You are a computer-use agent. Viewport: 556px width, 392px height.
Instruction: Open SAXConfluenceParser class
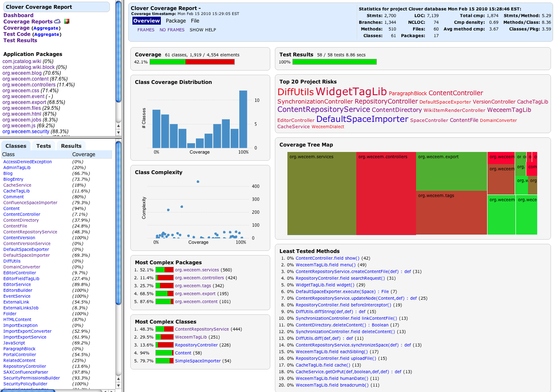26,372
